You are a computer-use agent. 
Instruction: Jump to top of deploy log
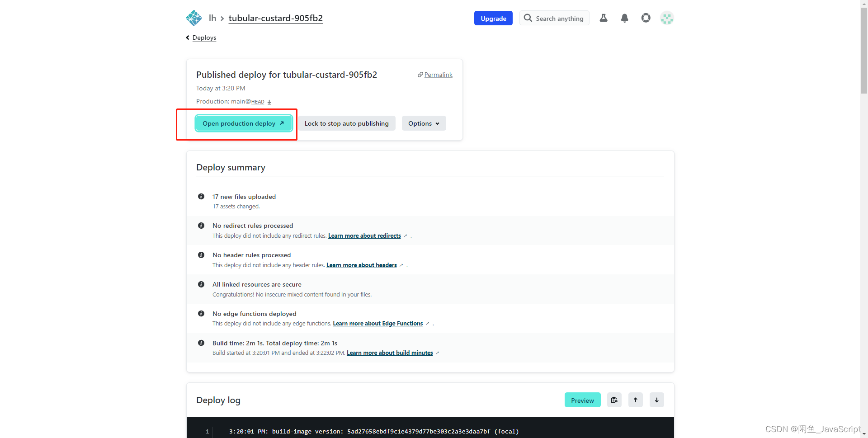tap(636, 400)
